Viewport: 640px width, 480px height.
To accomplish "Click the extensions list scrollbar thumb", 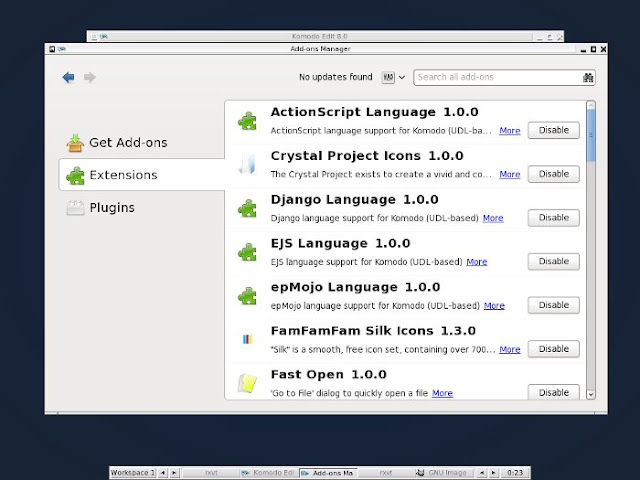I will point(591,135).
